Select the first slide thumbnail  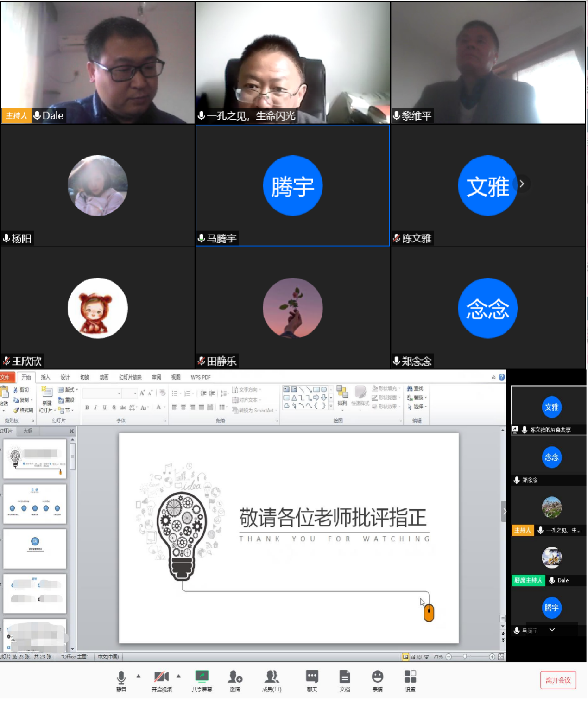point(35,458)
